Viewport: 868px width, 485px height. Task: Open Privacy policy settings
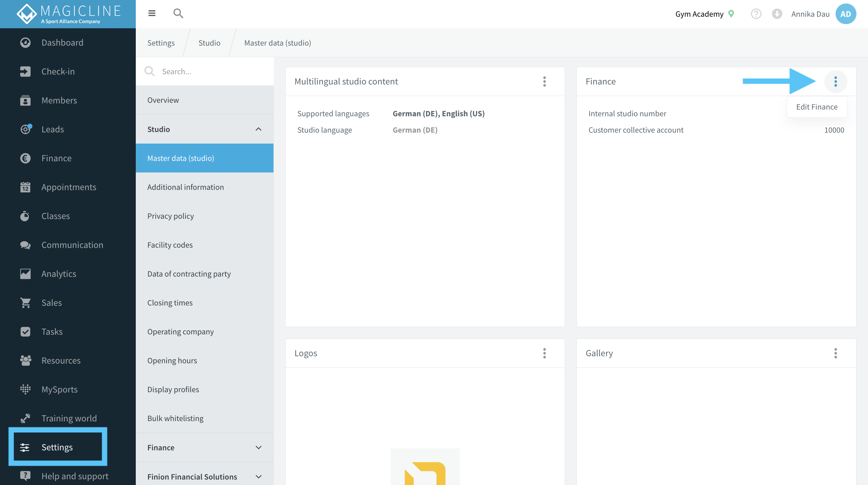pos(205,216)
